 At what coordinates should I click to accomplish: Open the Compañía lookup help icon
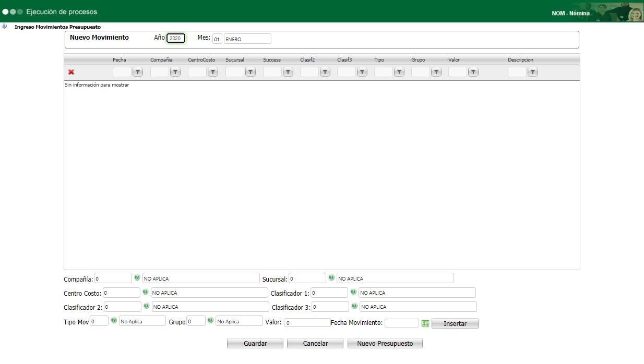[x=137, y=278]
